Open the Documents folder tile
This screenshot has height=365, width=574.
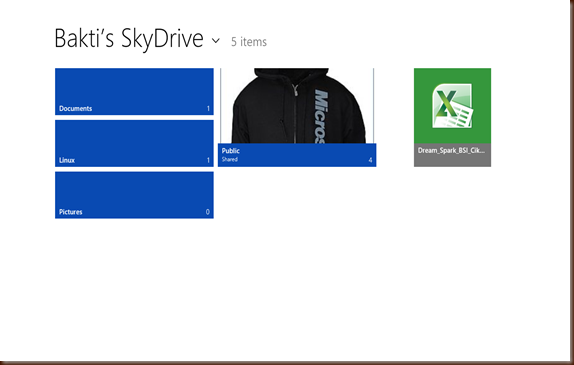click(x=134, y=92)
